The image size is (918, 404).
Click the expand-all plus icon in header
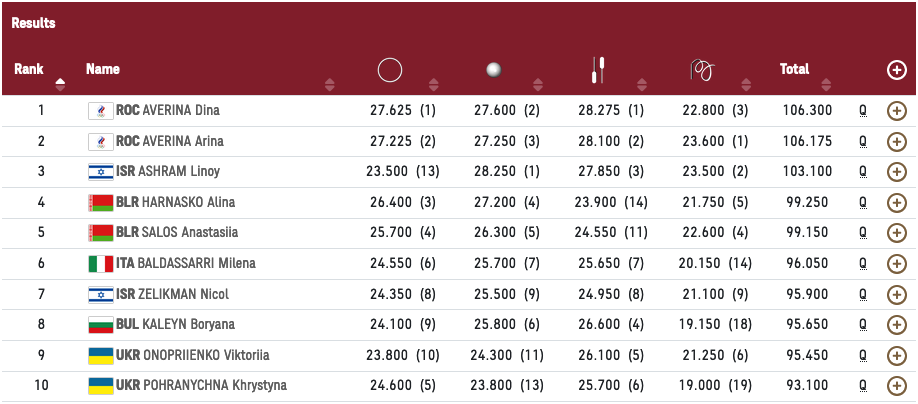[x=896, y=70]
